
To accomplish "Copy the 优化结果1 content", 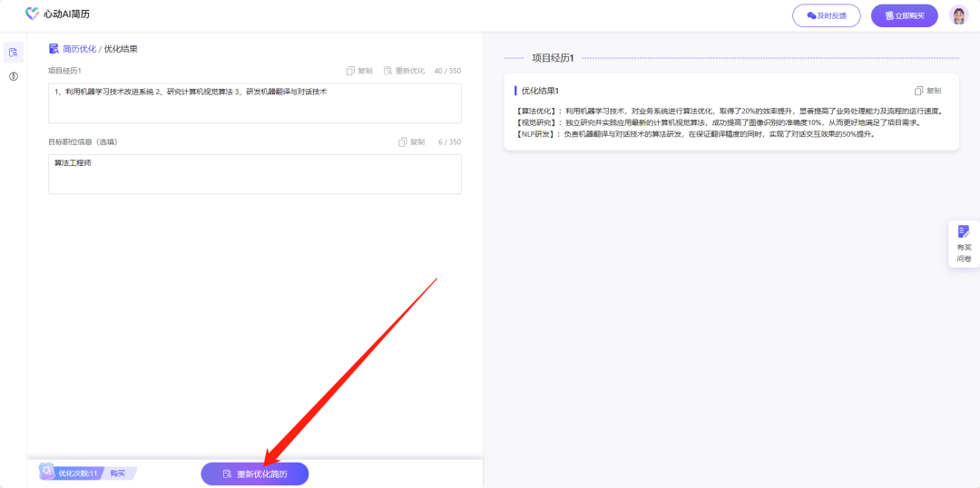I will 927,91.
